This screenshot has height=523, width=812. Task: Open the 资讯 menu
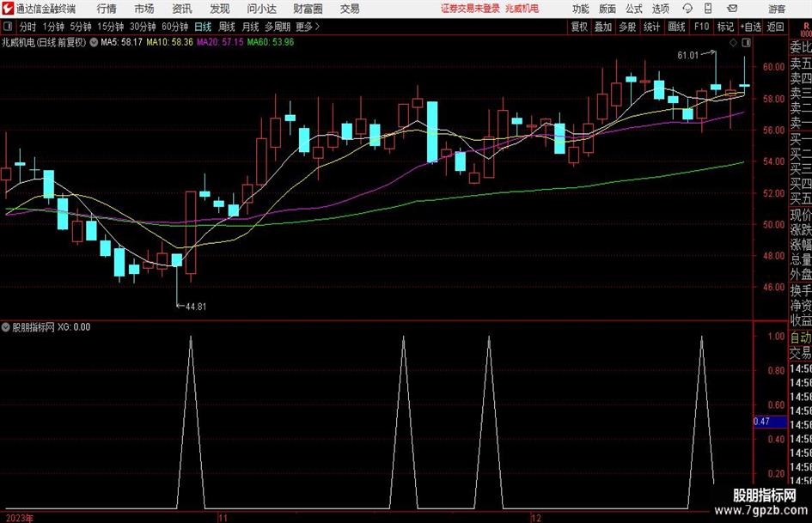(x=182, y=9)
